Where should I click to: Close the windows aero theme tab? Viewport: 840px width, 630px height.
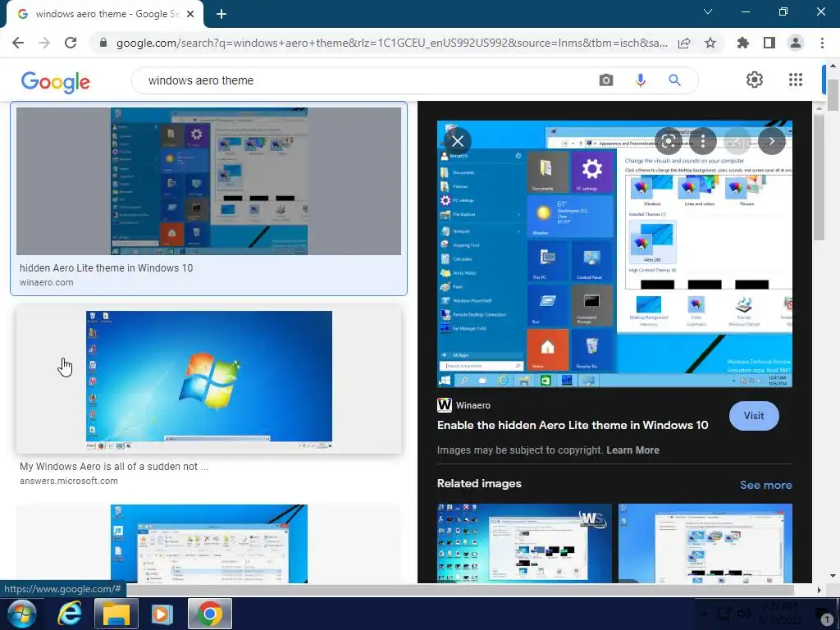(190, 15)
